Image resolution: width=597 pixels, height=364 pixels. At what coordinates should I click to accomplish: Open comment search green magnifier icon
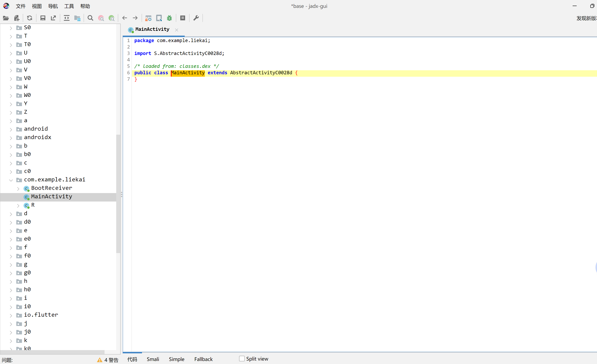[x=111, y=18]
